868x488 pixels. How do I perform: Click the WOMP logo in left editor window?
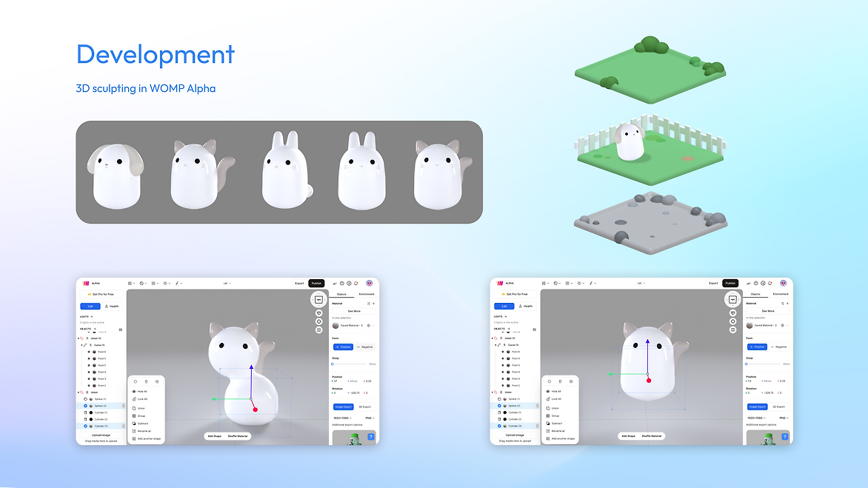point(85,283)
